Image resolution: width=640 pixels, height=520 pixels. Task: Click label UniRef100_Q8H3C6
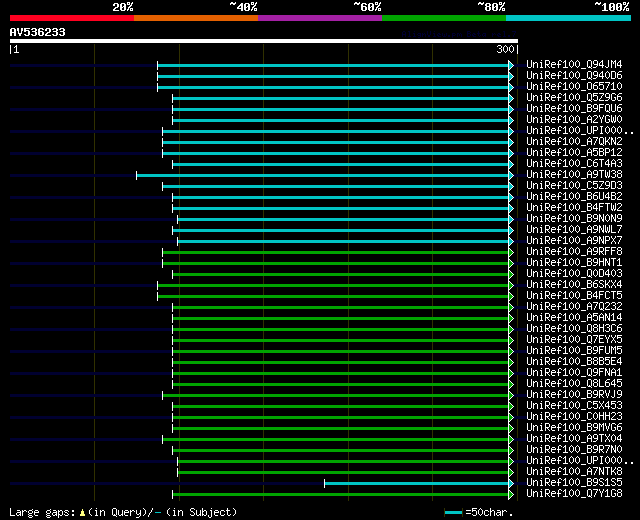[574, 329]
